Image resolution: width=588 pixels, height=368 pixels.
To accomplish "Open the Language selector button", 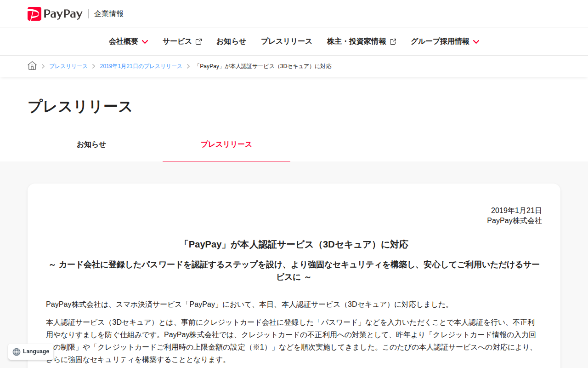I will (x=31, y=351).
